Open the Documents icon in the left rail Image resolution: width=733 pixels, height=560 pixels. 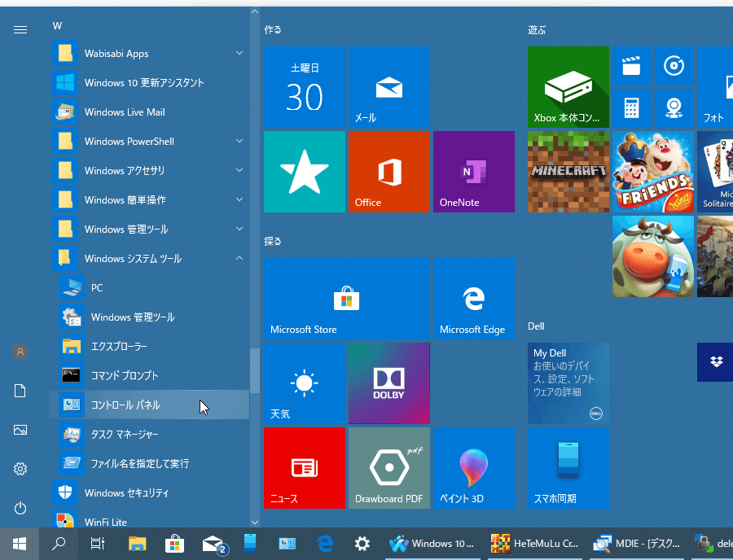point(20,391)
